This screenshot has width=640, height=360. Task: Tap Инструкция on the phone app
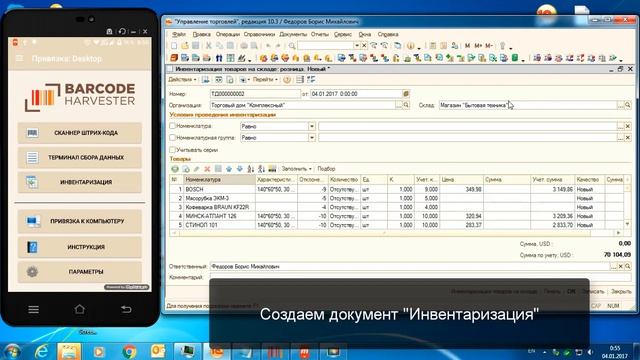(x=80, y=247)
